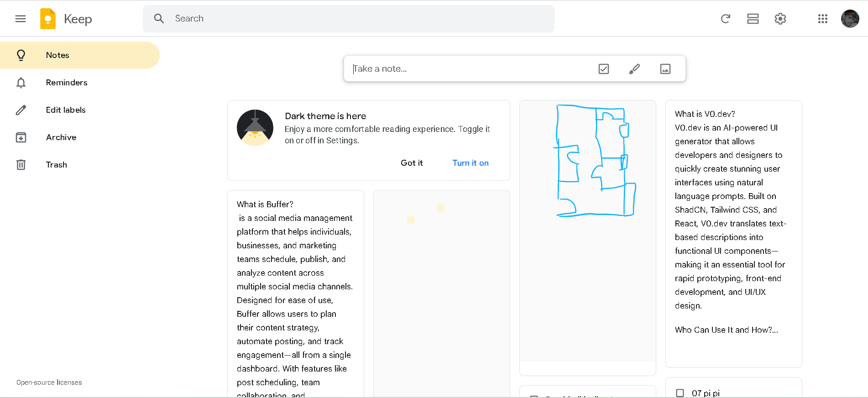Open Reminders in the sidebar
The width and height of the screenshot is (868, 398).
(80, 83)
